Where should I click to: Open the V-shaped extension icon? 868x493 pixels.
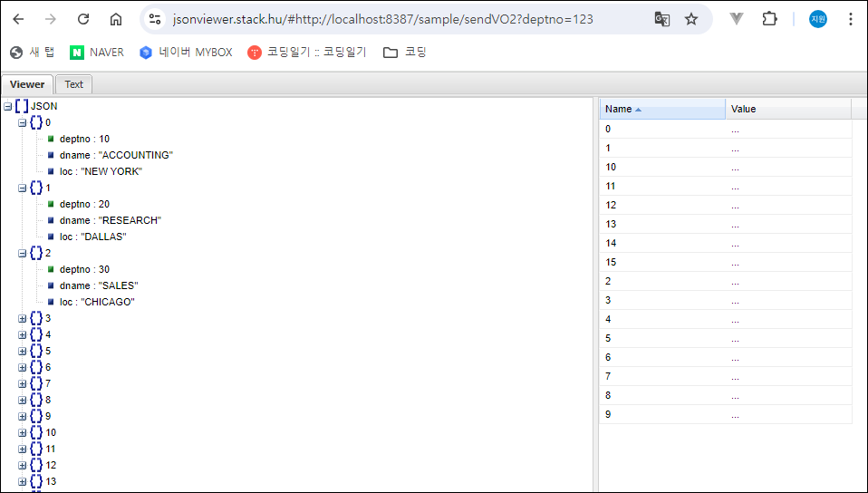pyautogui.click(x=737, y=19)
